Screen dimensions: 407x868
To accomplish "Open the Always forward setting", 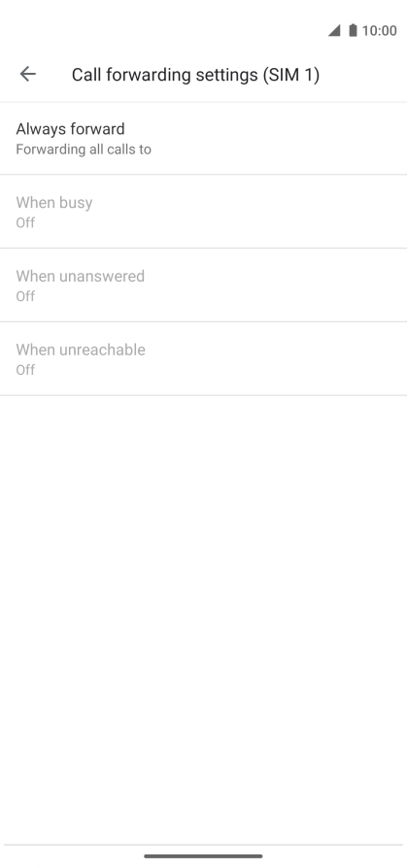I will click(x=203, y=139).
